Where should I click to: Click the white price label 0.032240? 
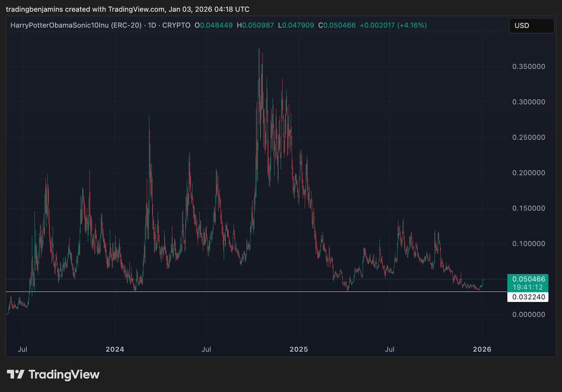coord(528,296)
